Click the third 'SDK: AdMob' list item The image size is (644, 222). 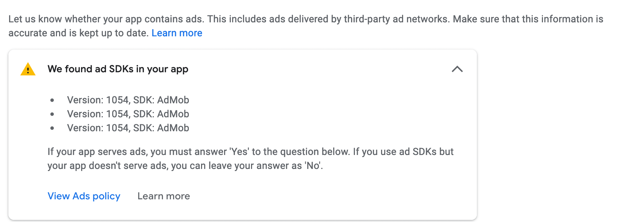coord(128,128)
